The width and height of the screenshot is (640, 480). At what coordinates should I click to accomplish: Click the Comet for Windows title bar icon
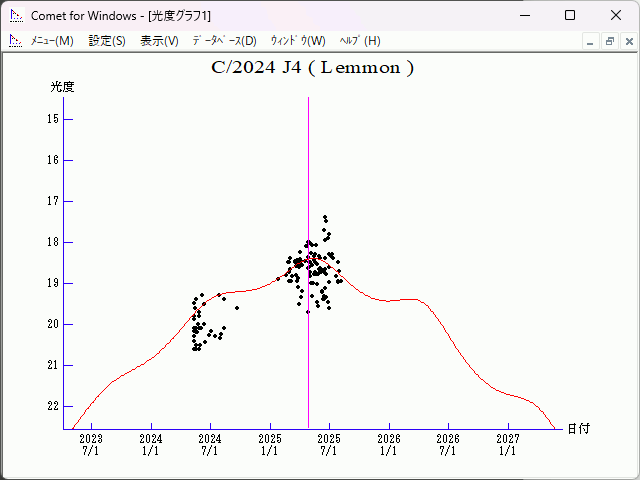pyautogui.click(x=15, y=15)
